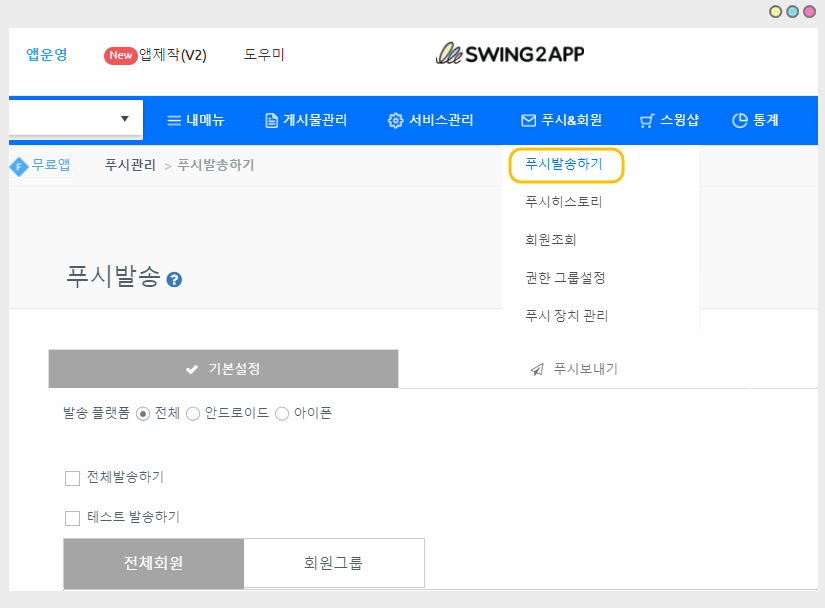The image size is (825, 608).
Task: Open 통계 chart menu
Action: click(x=755, y=120)
